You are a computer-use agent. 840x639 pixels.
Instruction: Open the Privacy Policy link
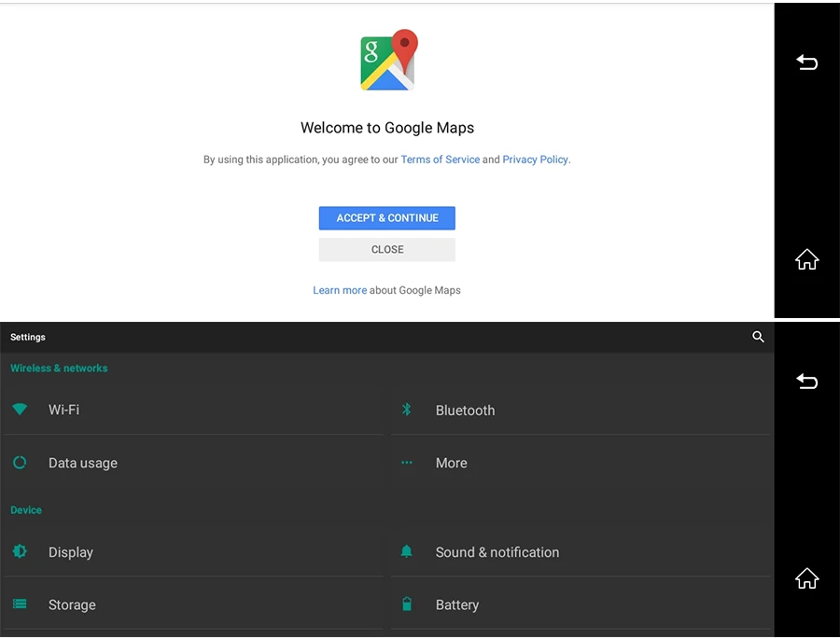pyautogui.click(x=535, y=160)
